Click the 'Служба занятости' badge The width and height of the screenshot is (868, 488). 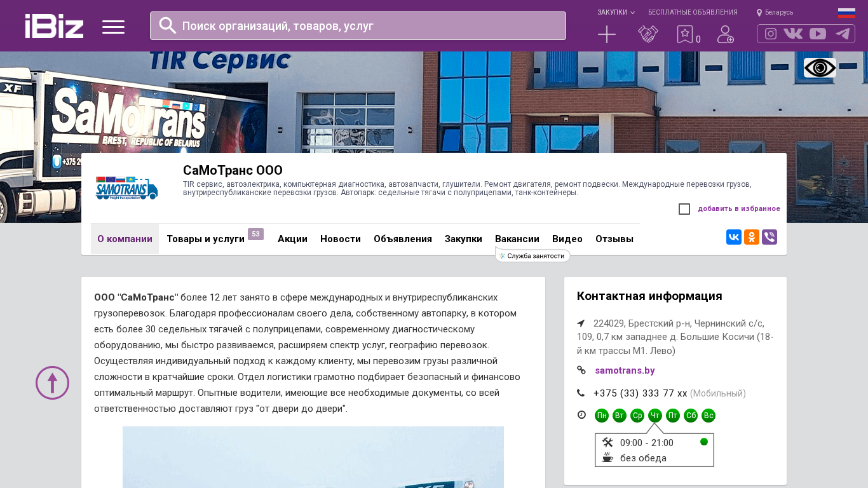pos(532,255)
